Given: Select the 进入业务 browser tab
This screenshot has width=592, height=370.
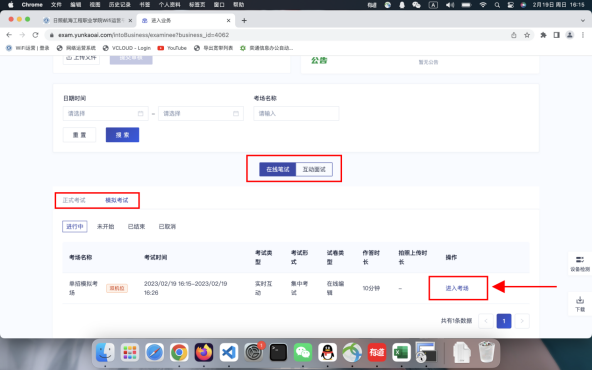Looking at the screenshot, I should [186, 20].
